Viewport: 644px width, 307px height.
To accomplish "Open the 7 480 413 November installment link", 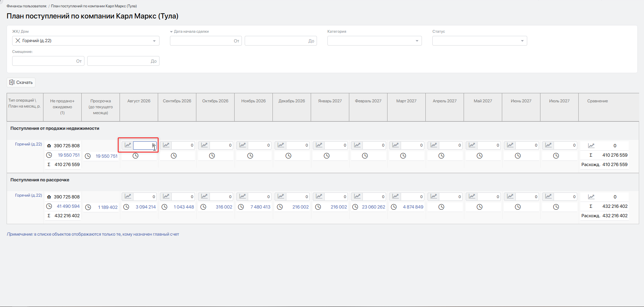I will [x=260, y=207].
